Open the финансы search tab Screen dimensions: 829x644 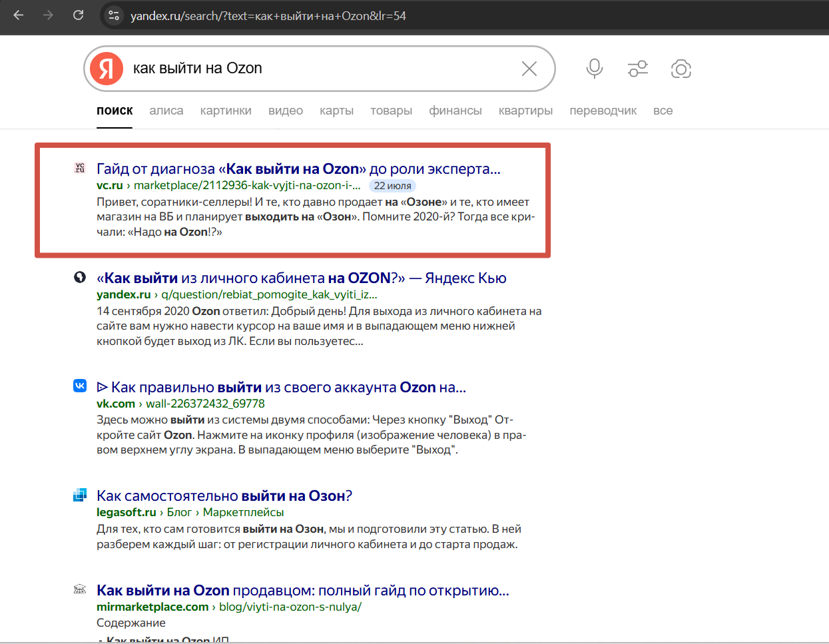pos(455,111)
